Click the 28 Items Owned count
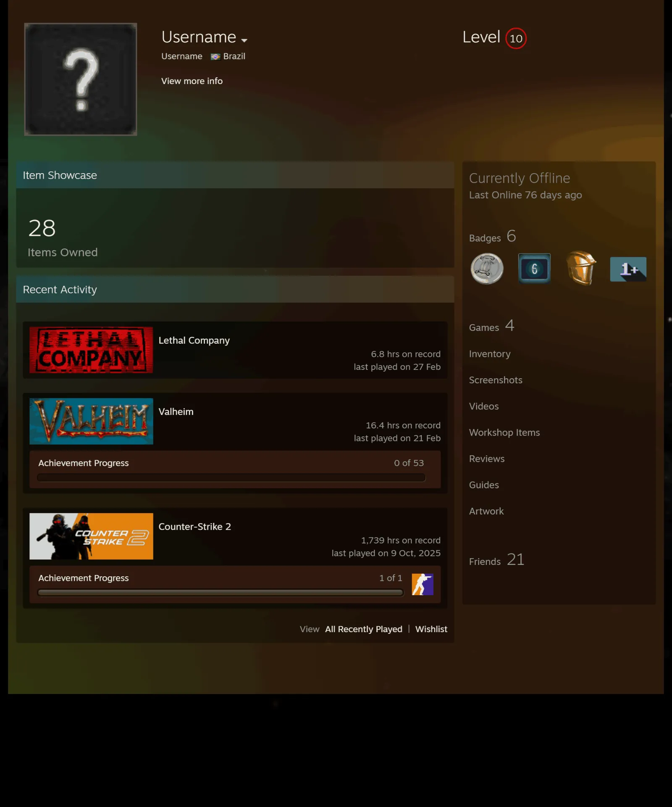This screenshot has height=807, width=672. [x=63, y=237]
